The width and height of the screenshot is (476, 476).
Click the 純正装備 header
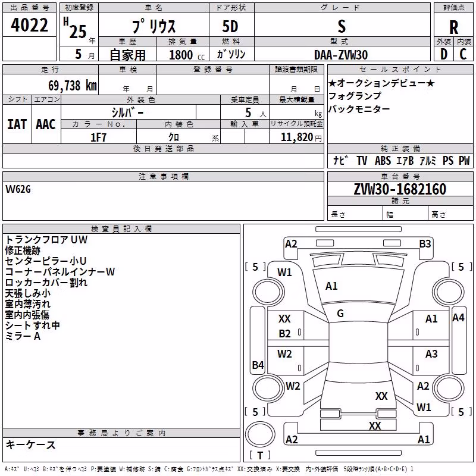point(400,148)
